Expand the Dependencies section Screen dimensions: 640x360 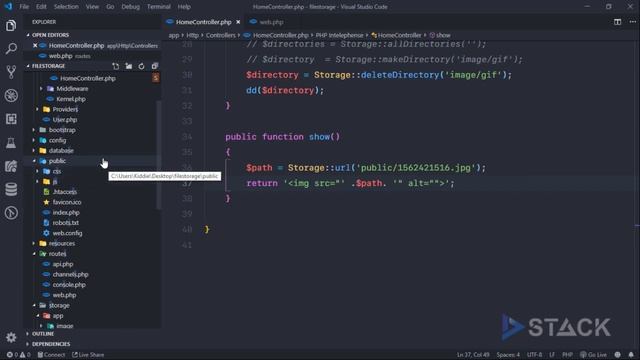pos(51,344)
